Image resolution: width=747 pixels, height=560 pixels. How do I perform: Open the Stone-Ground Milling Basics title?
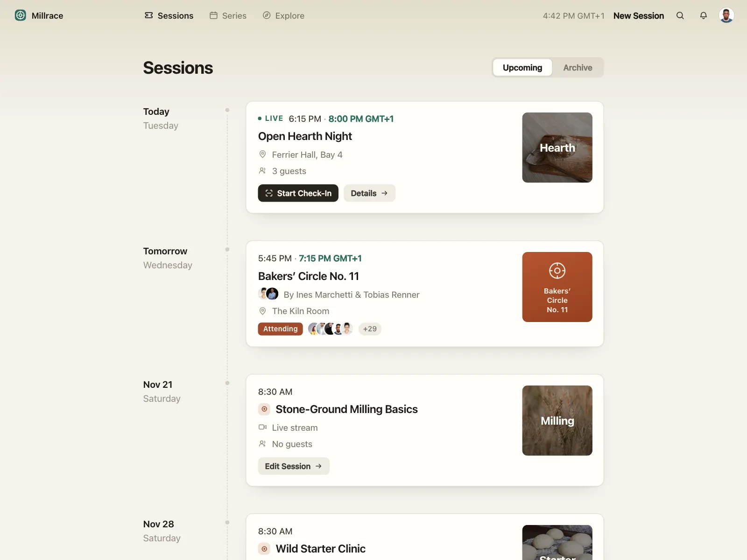click(346, 409)
